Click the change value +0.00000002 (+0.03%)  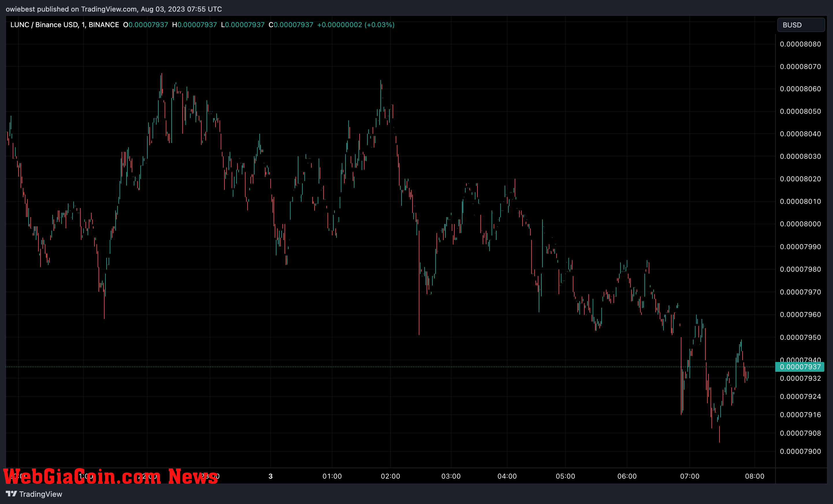pyautogui.click(x=356, y=25)
